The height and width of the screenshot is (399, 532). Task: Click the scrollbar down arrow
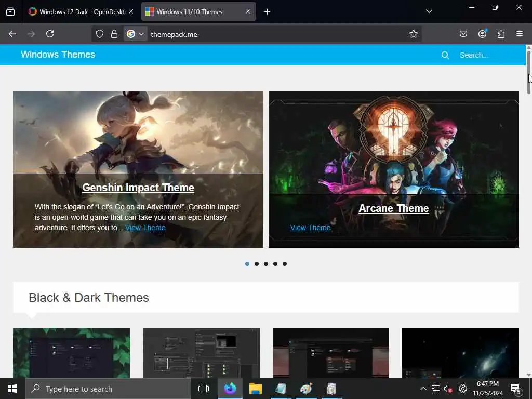[x=528, y=375]
